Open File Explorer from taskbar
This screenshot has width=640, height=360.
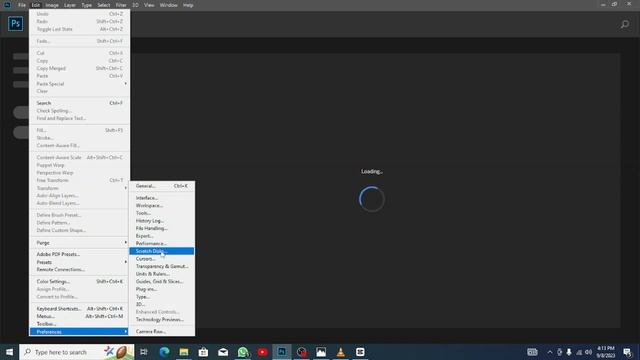point(184,352)
